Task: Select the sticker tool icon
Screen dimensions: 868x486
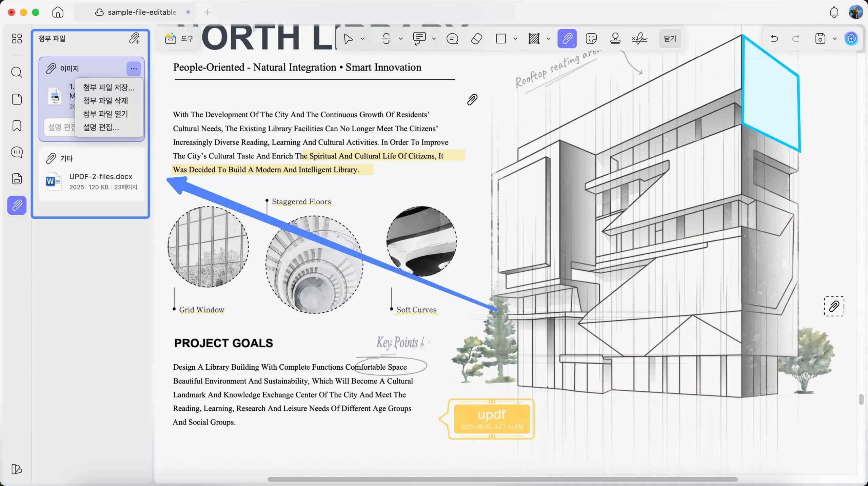Action: pos(591,39)
